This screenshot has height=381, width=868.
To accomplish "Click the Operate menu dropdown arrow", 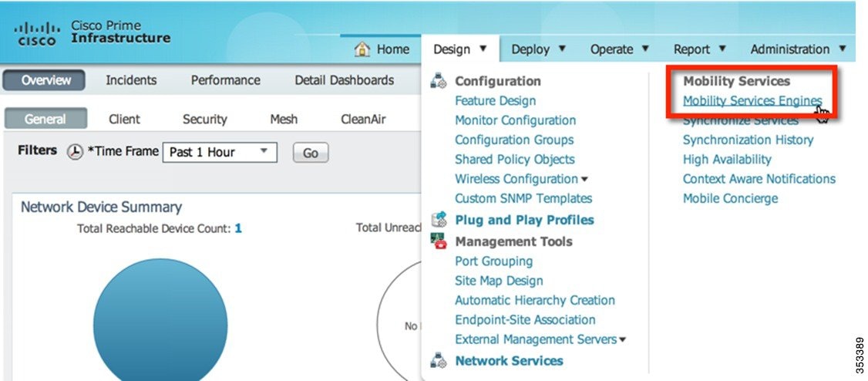I will tap(645, 49).
